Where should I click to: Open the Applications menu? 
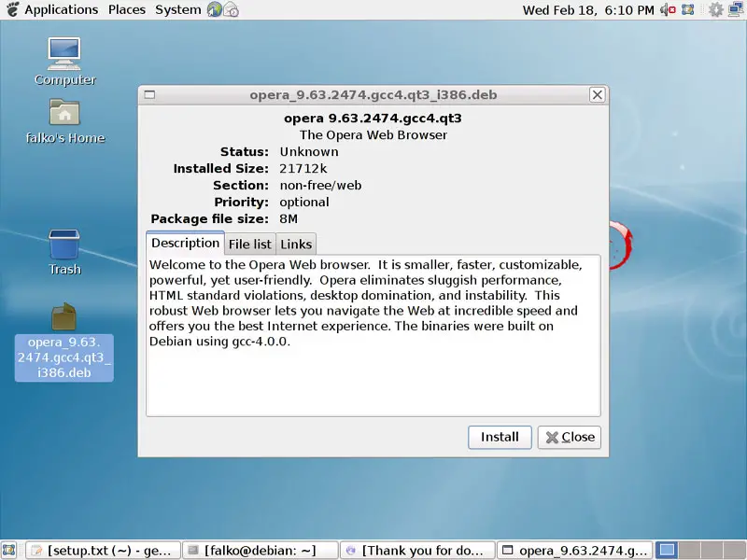click(61, 9)
